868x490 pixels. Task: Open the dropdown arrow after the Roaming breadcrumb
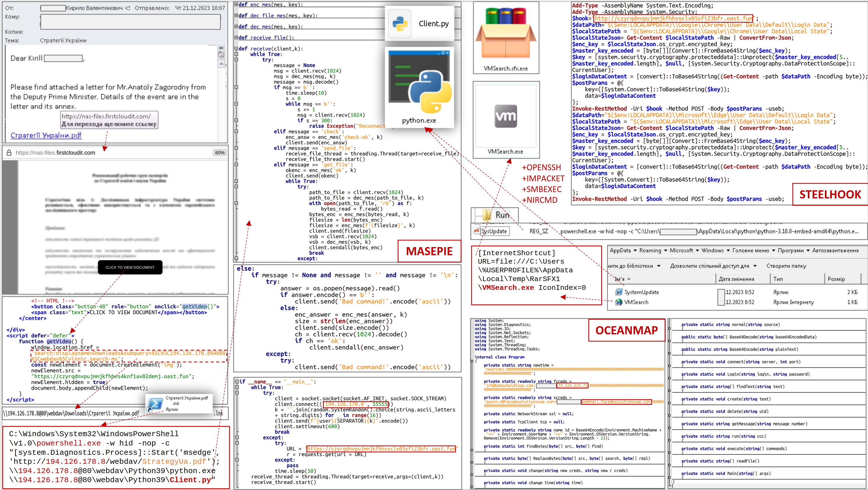tap(665, 251)
